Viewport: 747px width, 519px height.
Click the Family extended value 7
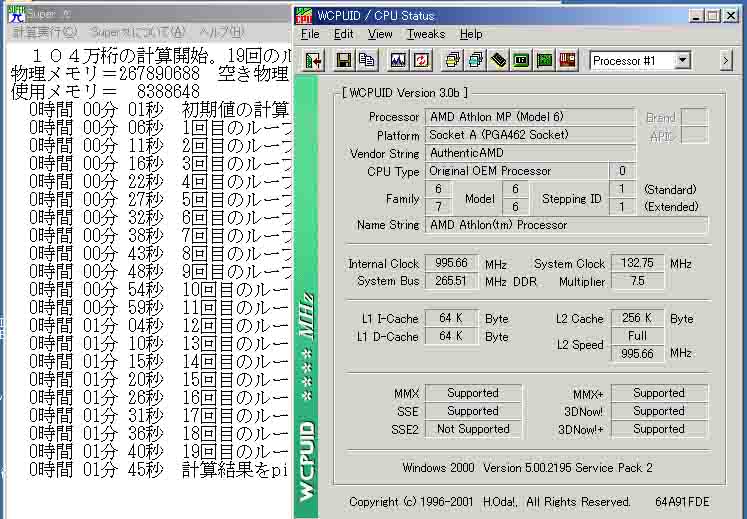(438, 207)
